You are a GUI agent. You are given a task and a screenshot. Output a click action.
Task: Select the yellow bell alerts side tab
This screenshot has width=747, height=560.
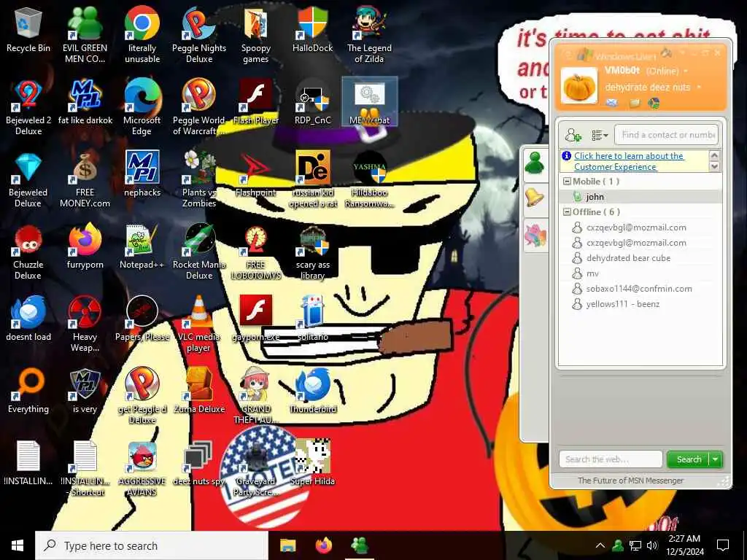click(x=535, y=198)
